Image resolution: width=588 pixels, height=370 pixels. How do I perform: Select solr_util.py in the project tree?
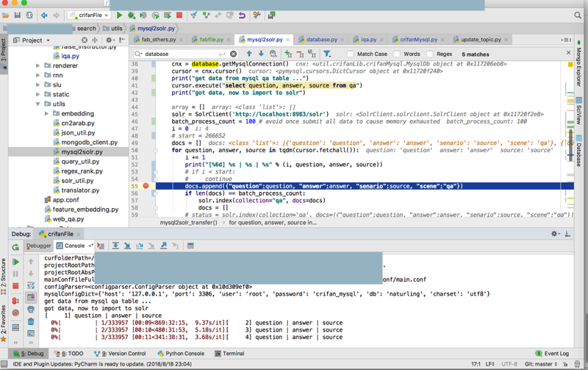tap(77, 180)
